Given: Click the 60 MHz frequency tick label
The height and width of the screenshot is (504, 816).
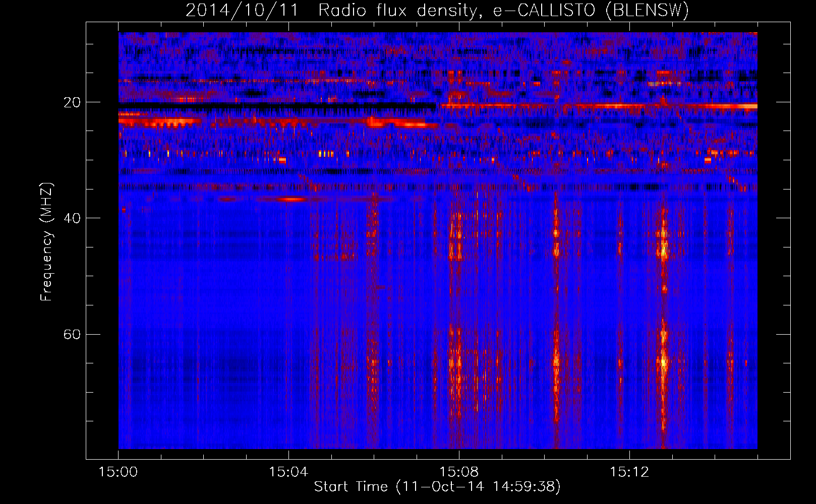Looking at the screenshot, I should point(72,335).
